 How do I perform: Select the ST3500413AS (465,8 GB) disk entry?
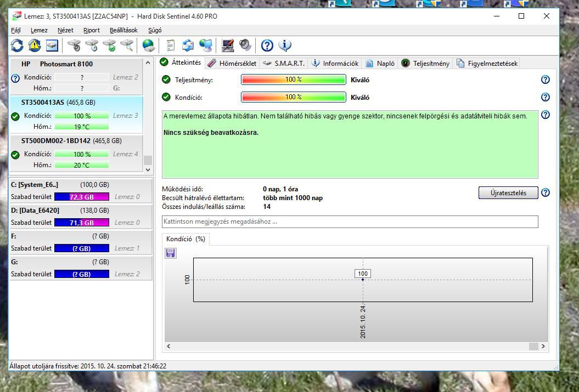click(76, 115)
